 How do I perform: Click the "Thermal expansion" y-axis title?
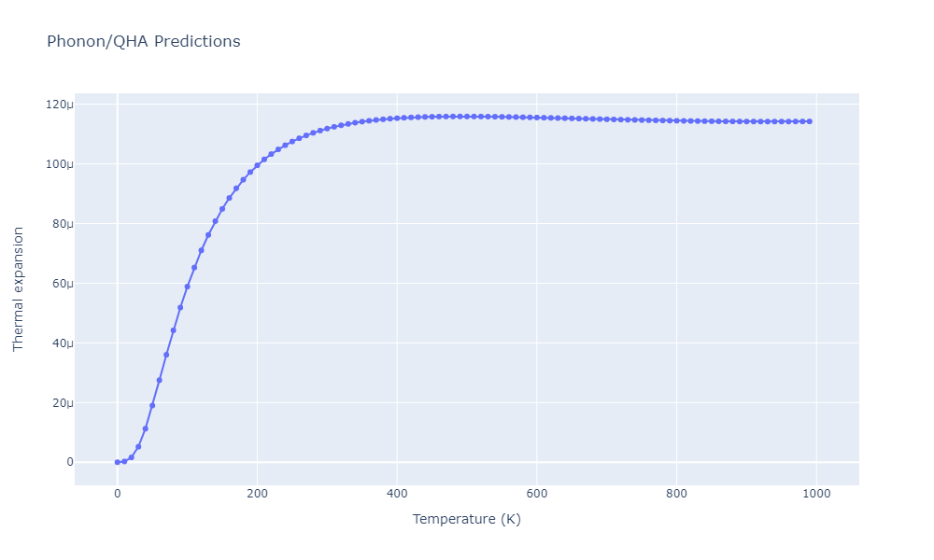point(19,289)
